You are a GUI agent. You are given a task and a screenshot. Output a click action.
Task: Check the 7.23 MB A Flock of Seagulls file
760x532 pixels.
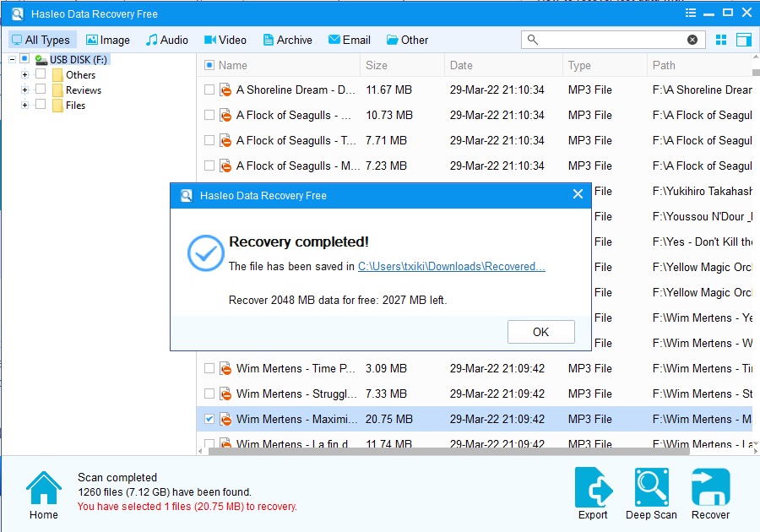click(209, 166)
